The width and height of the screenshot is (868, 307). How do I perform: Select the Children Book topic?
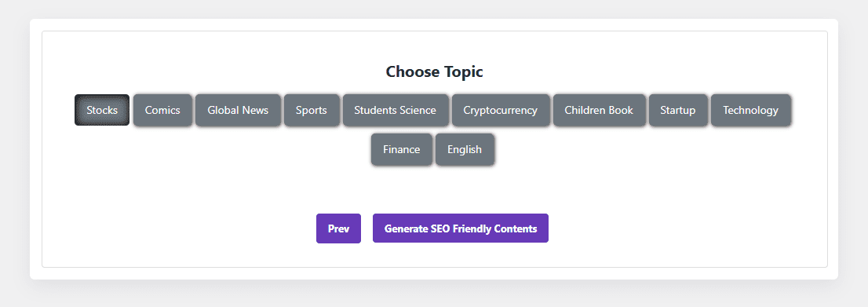599,110
